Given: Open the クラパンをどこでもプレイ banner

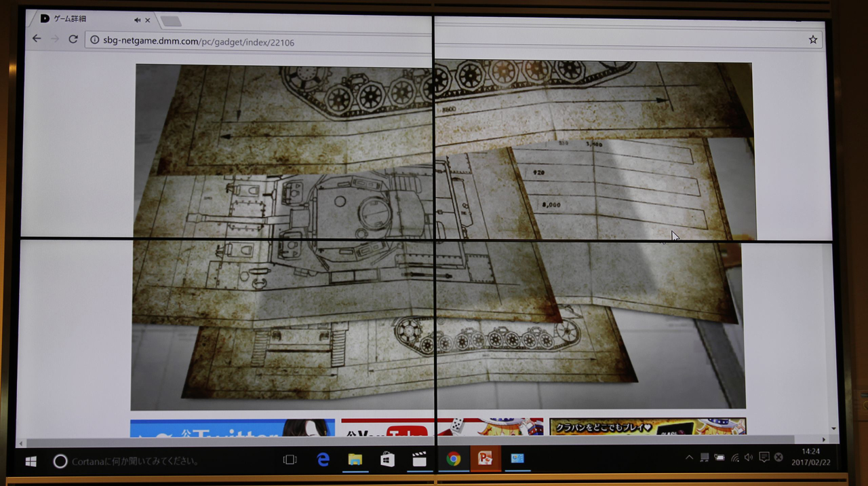Looking at the screenshot, I should (648, 426).
